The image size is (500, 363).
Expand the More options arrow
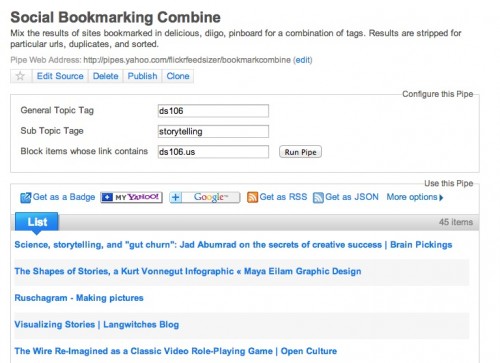tap(441, 198)
